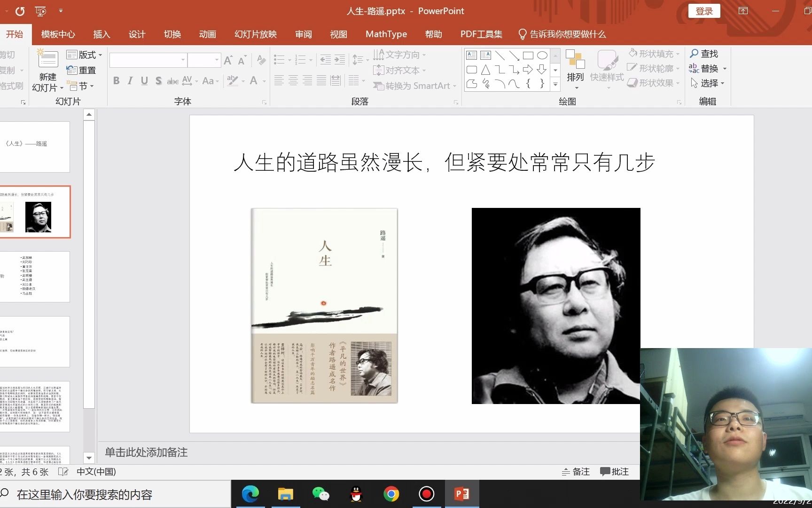Toggle justify text alignment button
The image size is (812, 508).
[x=321, y=81]
